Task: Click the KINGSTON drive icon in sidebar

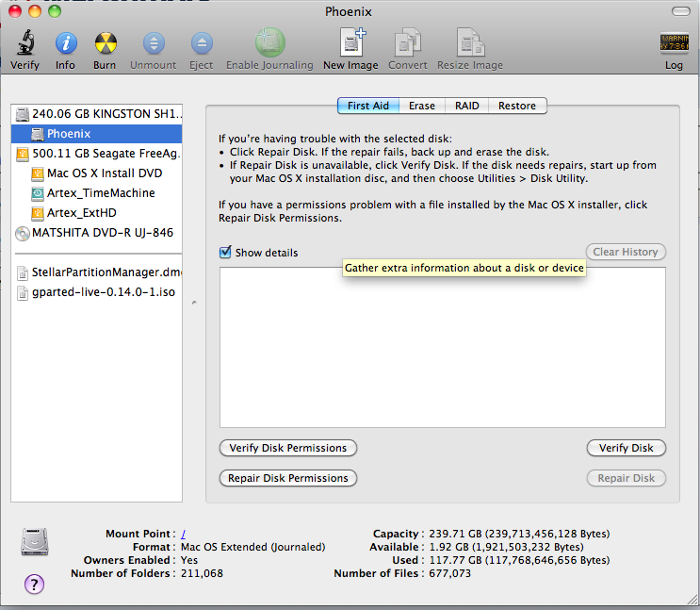Action: coord(23,114)
